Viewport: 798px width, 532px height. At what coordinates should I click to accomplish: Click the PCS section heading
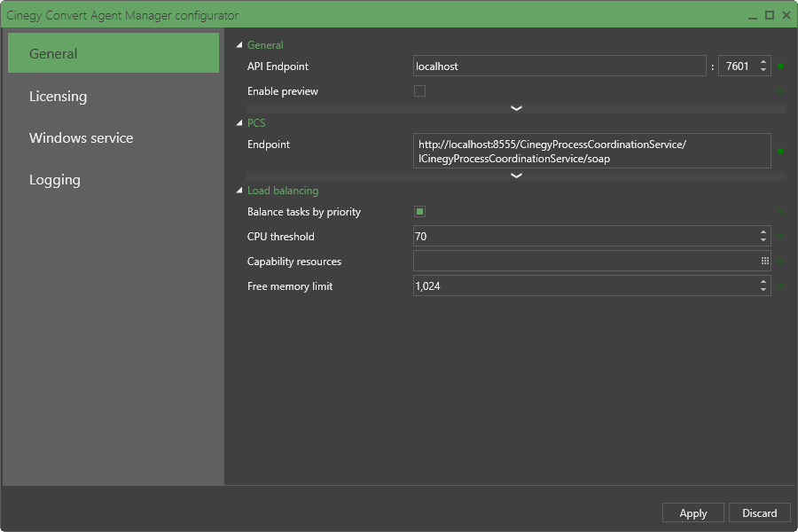256,122
